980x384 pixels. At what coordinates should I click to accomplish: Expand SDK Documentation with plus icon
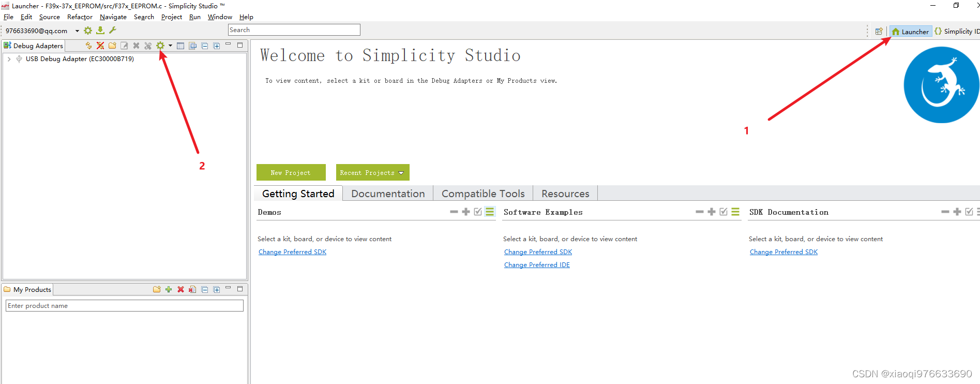pos(957,212)
